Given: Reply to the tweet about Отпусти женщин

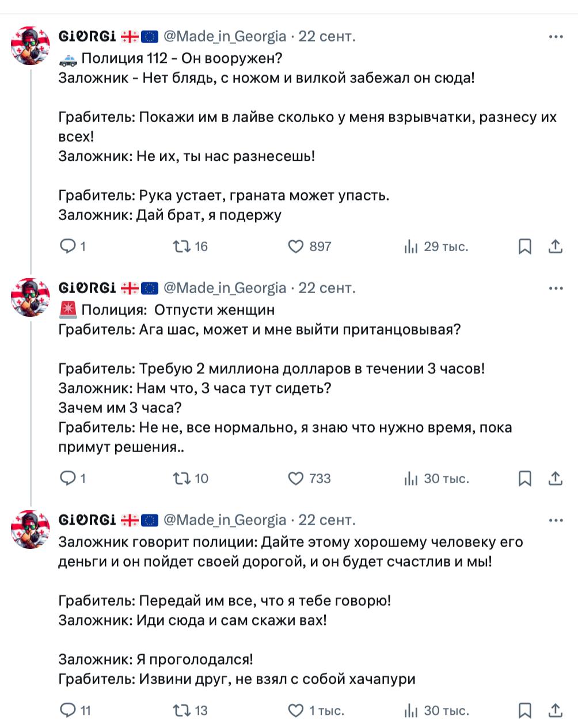Looking at the screenshot, I should point(73,479).
